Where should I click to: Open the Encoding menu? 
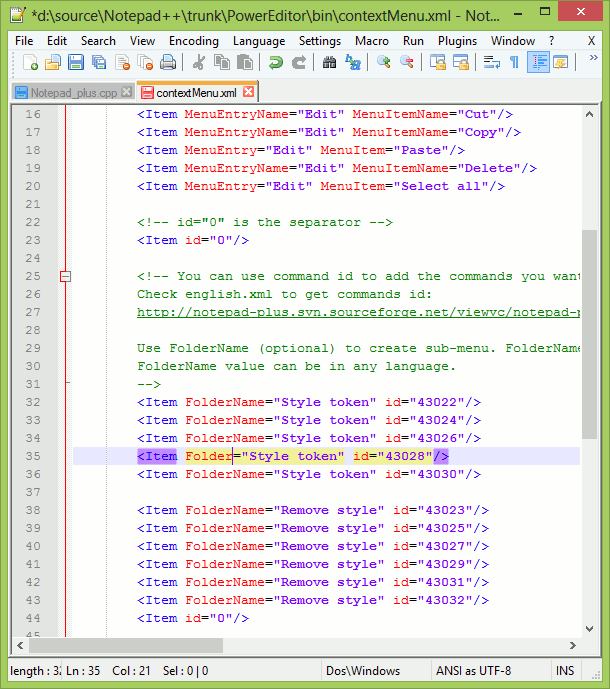[x=194, y=41]
